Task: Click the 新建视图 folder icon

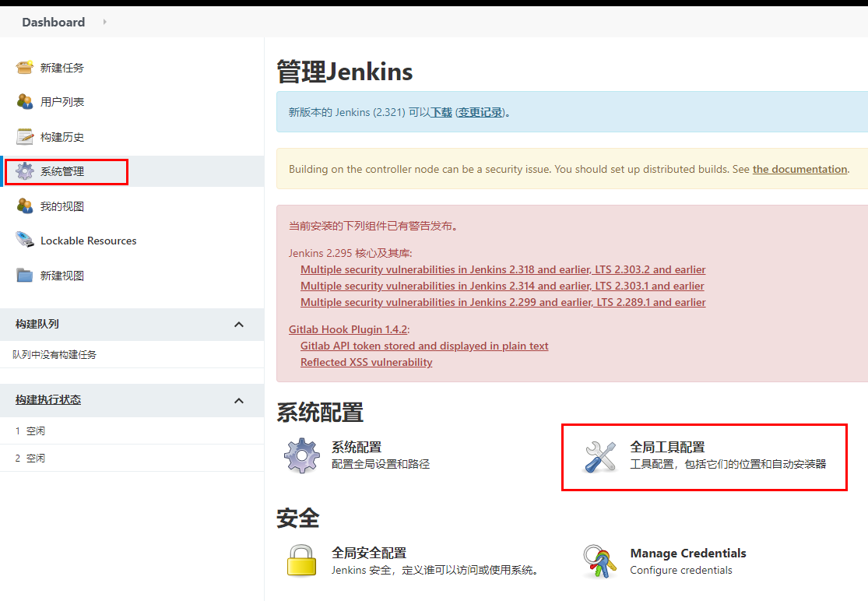Action: coord(25,276)
